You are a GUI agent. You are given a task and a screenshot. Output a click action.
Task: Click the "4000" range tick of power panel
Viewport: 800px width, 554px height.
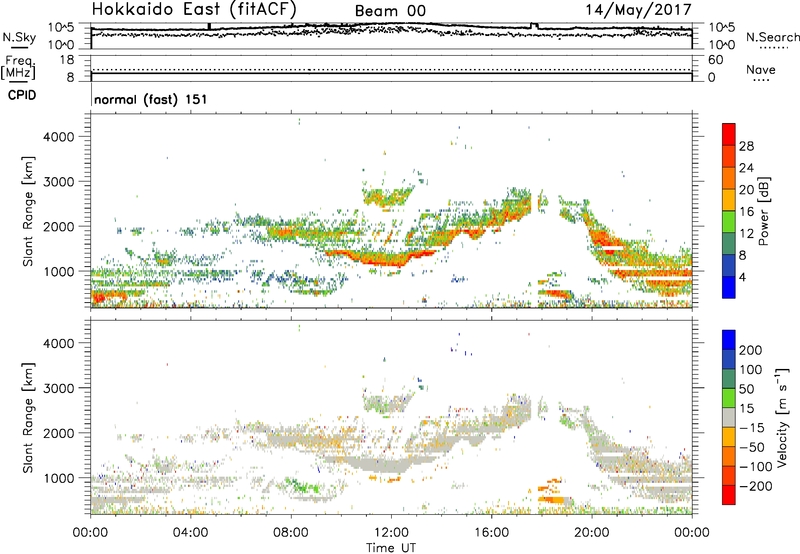click(59, 137)
